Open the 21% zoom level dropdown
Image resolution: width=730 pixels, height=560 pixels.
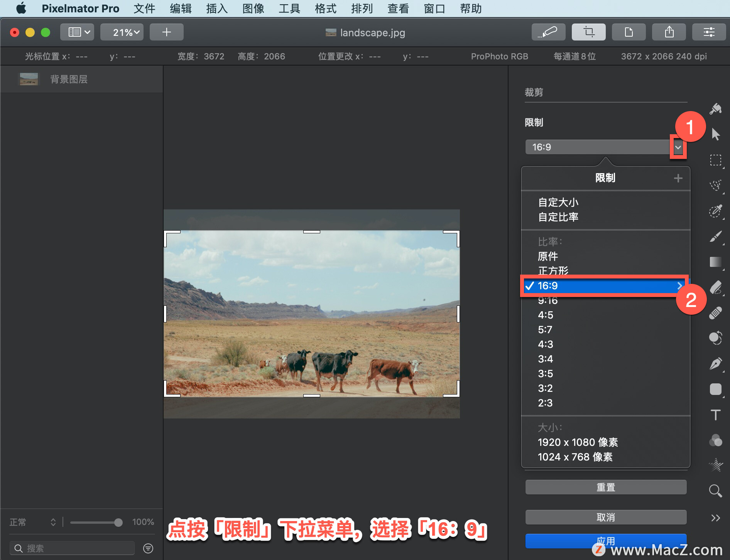point(122,32)
